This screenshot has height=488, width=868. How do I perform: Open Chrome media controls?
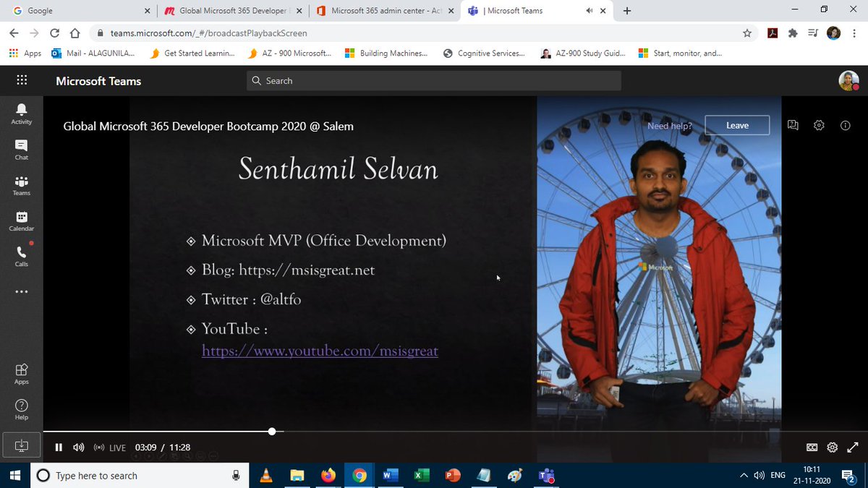click(812, 33)
